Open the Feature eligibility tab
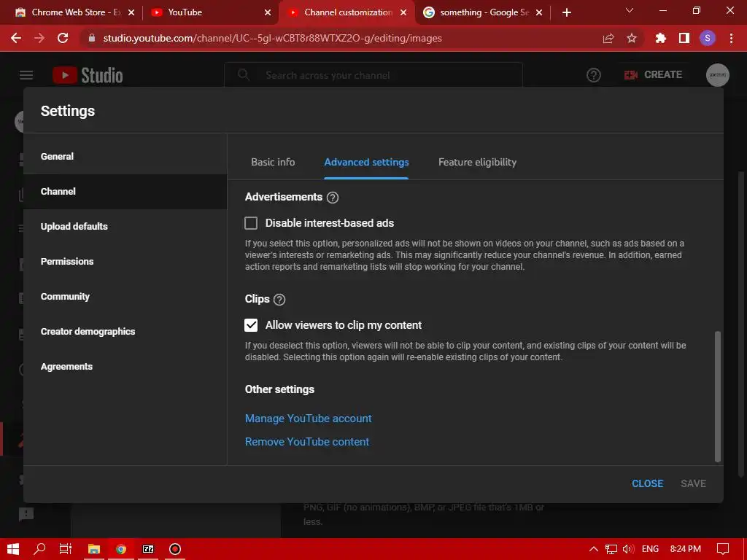This screenshot has width=747, height=560. click(x=477, y=163)
